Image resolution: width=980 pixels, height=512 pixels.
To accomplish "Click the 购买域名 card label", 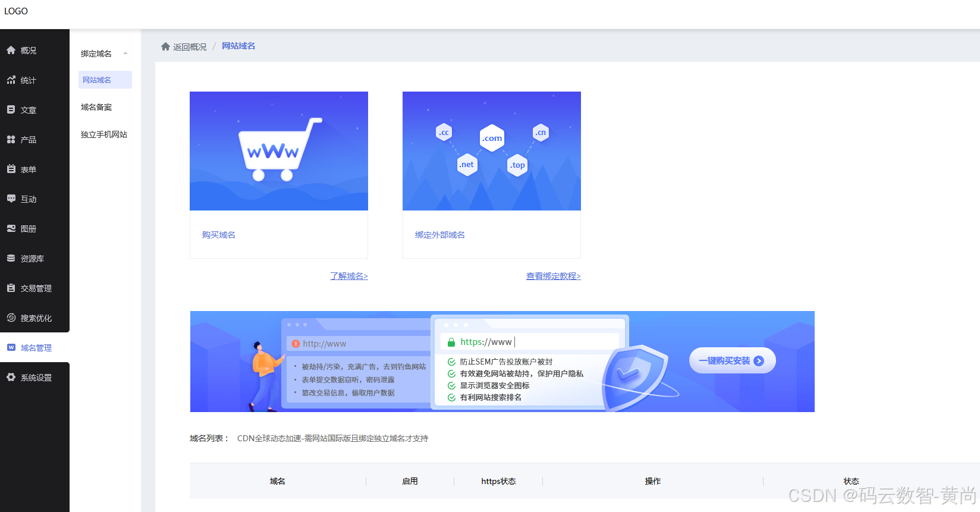I will [219, 235].
